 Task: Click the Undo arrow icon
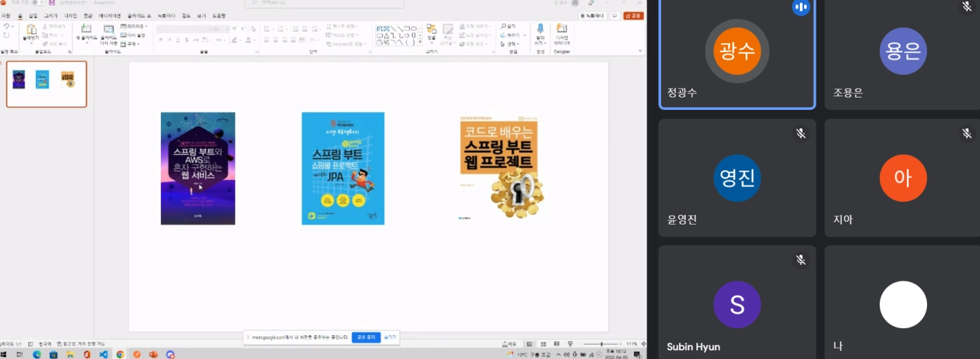click(6, 27)
